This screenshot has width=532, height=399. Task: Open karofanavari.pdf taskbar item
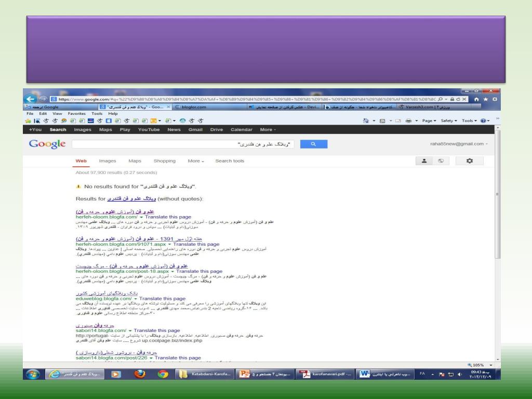325,374
